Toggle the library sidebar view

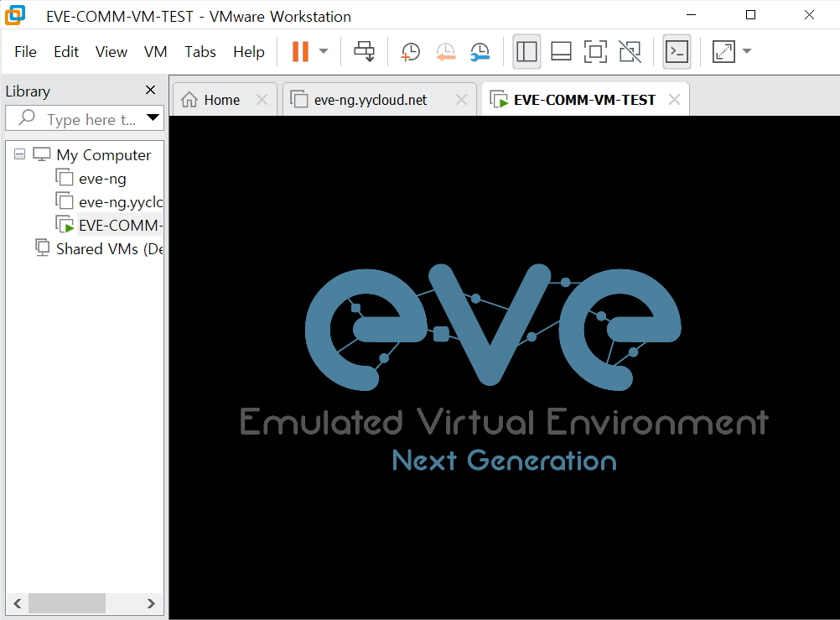[x=526, y=51]
